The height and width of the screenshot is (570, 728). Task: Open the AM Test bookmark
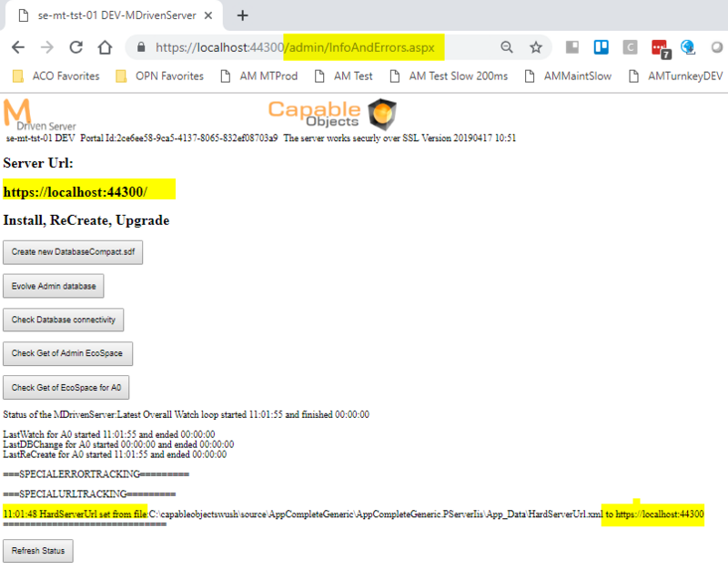click(344, 76)
